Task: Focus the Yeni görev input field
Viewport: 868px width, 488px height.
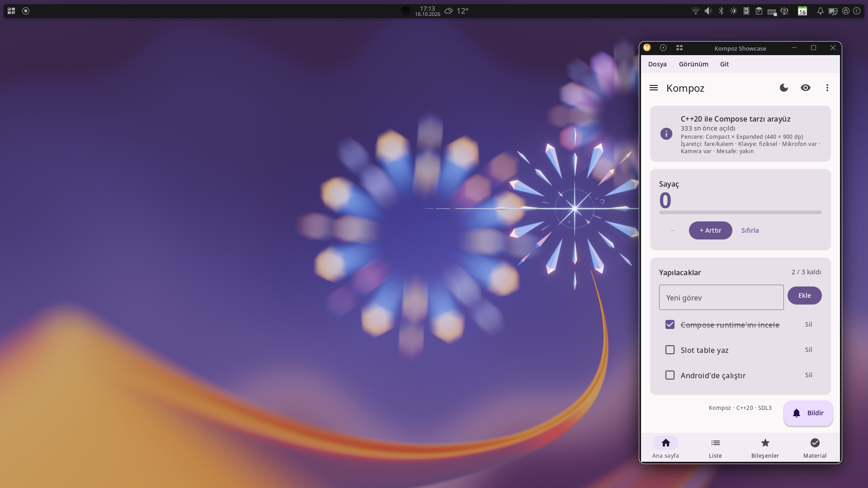Action: pos(721,297)
